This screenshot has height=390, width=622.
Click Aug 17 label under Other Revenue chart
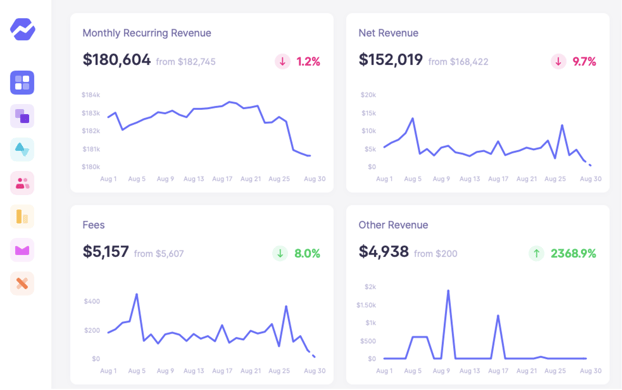[498, 371]
